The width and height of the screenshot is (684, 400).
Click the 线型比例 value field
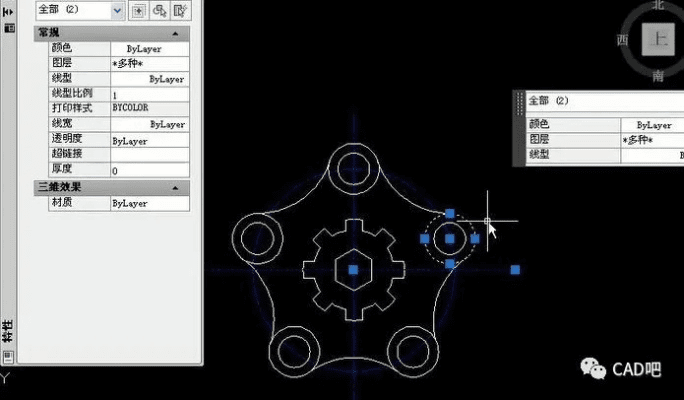click(150, 94)
